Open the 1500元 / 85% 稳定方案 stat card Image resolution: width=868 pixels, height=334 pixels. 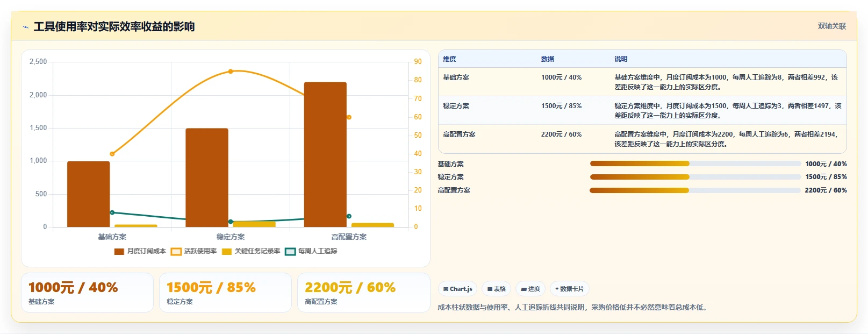coord(225,293)
